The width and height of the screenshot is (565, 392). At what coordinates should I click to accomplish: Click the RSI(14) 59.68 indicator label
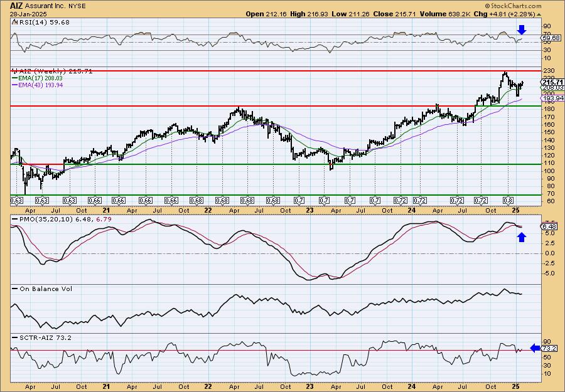[x=43, y=22]
